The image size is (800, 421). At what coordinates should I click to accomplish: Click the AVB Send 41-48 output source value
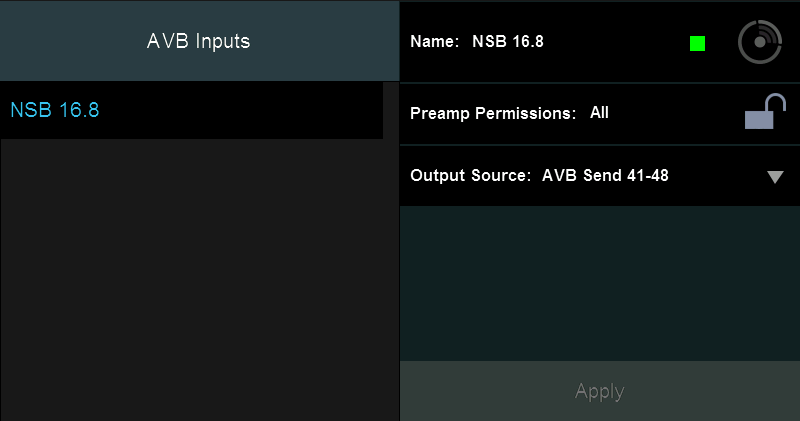pos(605,176)
